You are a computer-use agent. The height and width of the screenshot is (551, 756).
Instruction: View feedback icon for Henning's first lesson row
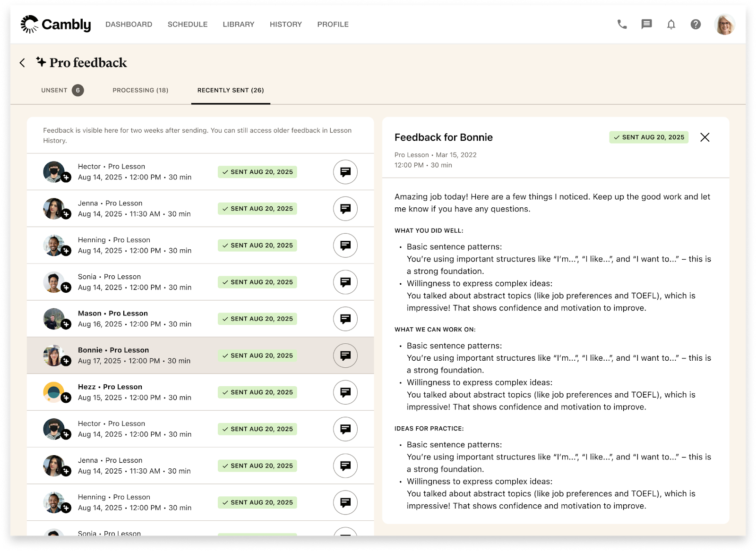pyautogui.click(x=345, y=246)
